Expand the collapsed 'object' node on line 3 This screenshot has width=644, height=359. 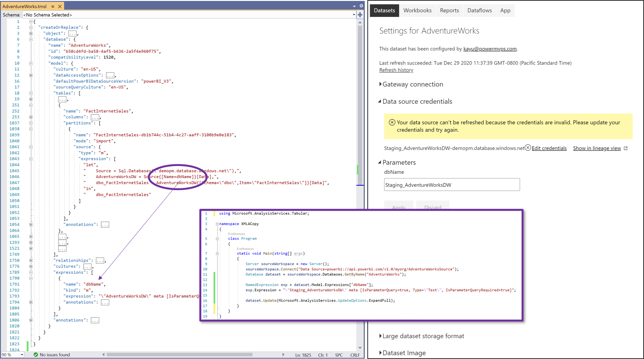pyautogui.click(x=31, y=33)
